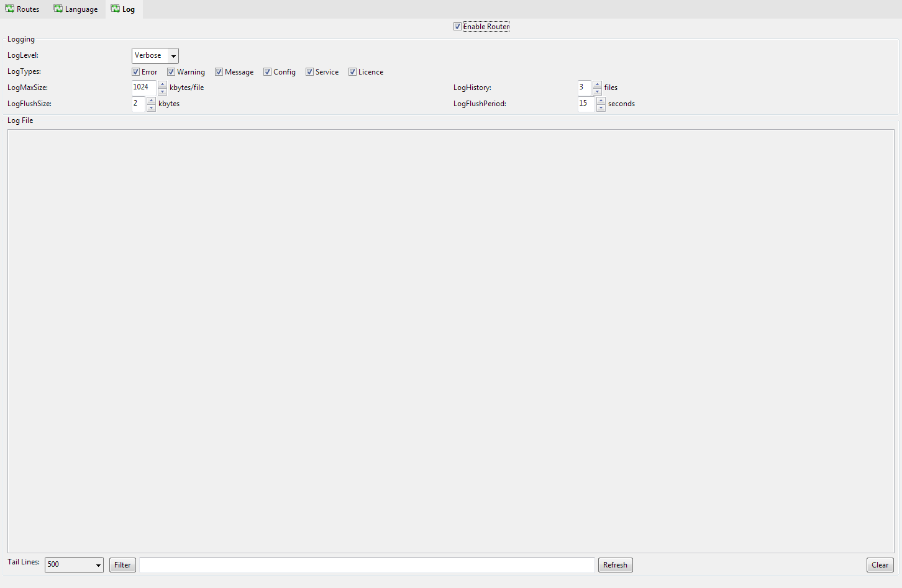The image size is (902, 588).
Task: Click the Log tab icon
Action: (116, 9)
